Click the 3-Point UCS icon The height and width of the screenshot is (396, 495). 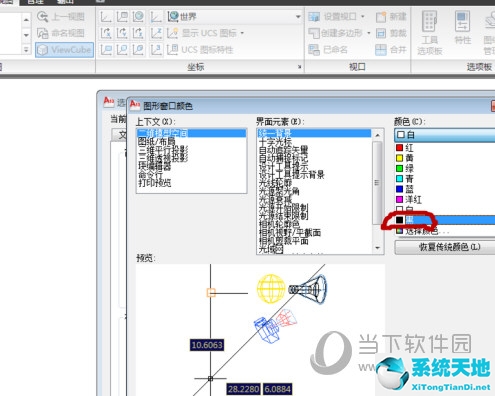click(x=155, y=50)
